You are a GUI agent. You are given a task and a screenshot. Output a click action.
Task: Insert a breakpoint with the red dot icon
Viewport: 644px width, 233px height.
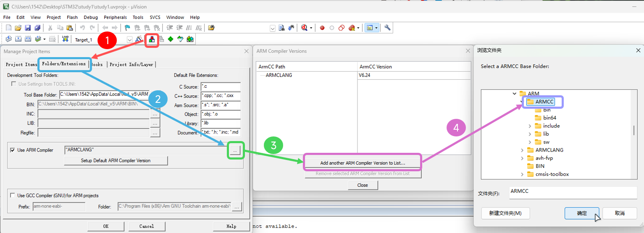pos(322,28)
